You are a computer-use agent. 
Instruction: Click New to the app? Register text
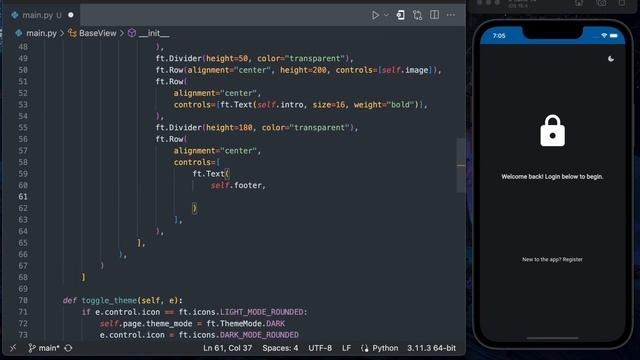[552, 260]
